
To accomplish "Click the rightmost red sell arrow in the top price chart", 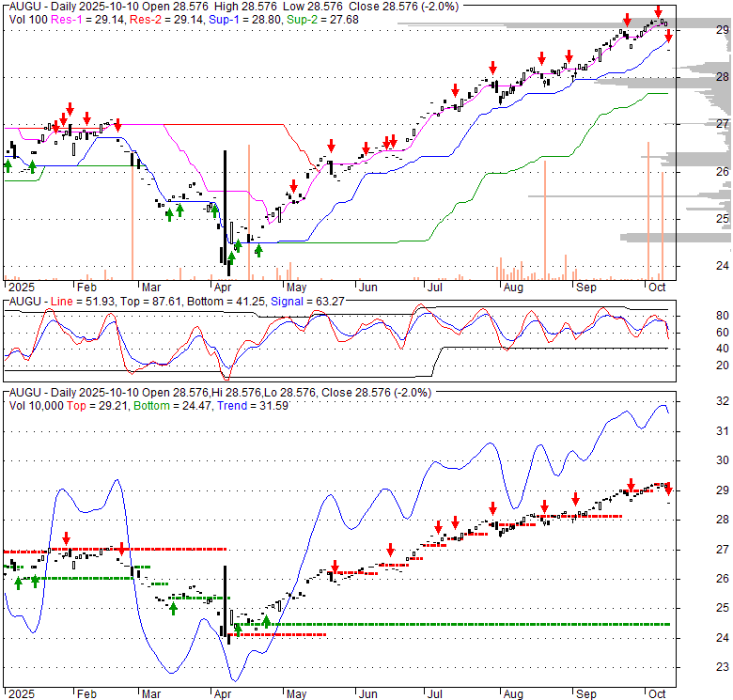I will [x=668, y=36].
